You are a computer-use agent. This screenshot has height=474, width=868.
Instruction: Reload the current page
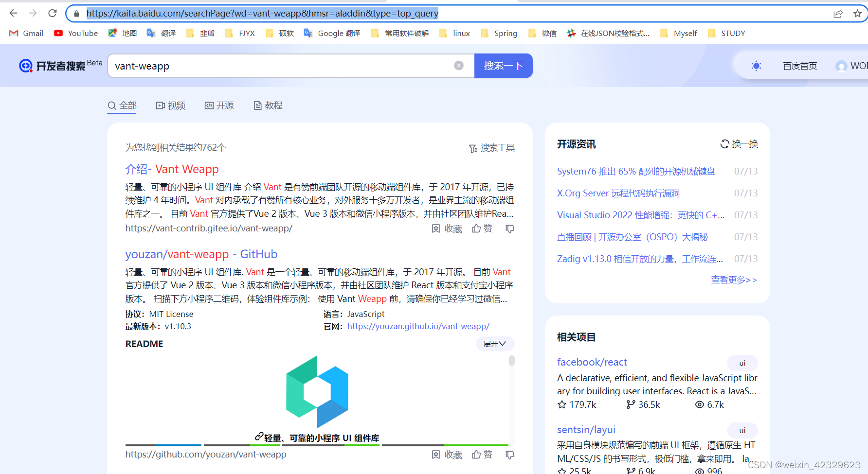tap(53, 13)
